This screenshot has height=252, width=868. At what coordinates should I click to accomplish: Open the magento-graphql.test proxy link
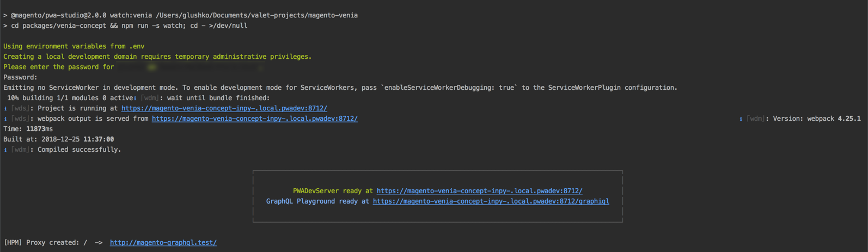(163, 243)
